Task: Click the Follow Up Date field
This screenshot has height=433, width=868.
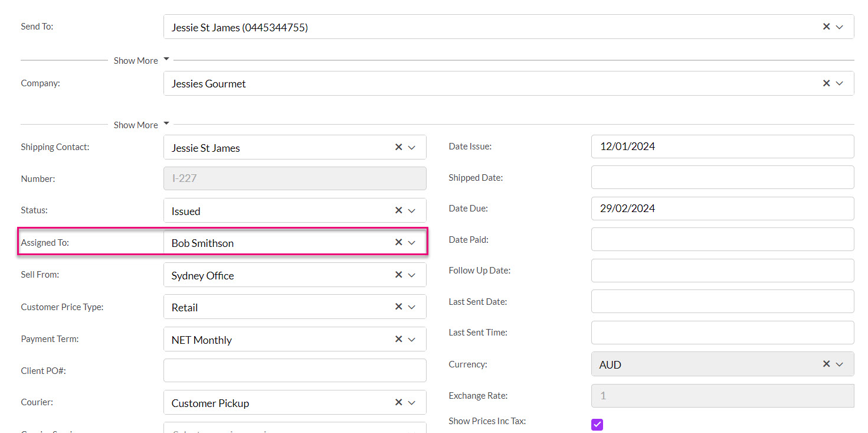Action: [722, 271]
